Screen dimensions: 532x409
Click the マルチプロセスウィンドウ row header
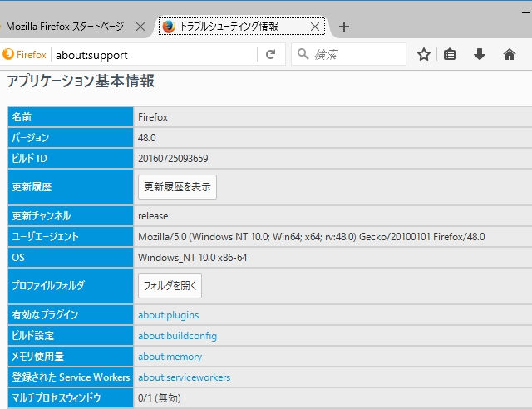tap(71, 398)
